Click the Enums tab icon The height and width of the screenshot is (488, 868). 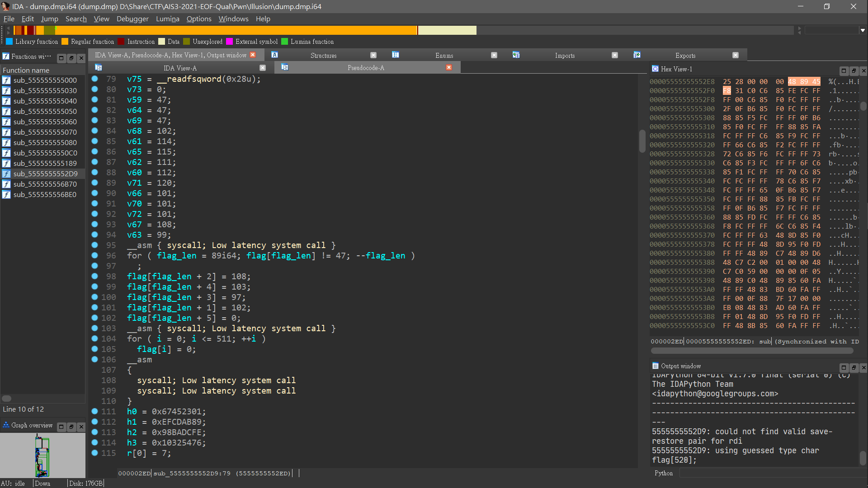(x=396, y=55)
